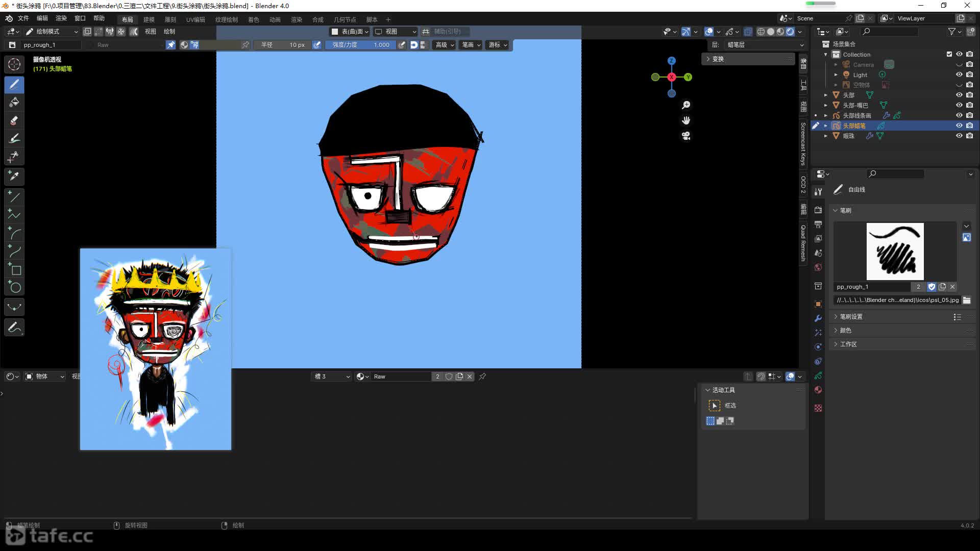Screen dimensions: 980x551
Task: Select the Annotate tool in toolbar
Action: pos(14,328)
